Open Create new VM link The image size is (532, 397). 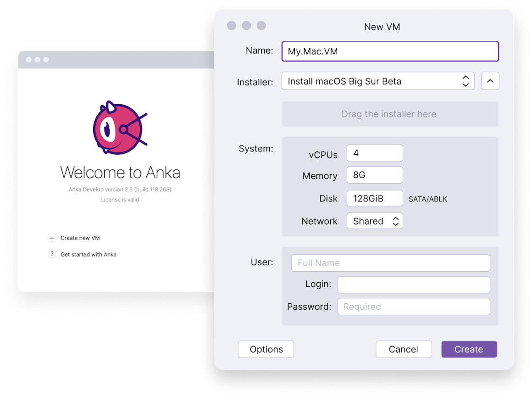coord(80,238)
